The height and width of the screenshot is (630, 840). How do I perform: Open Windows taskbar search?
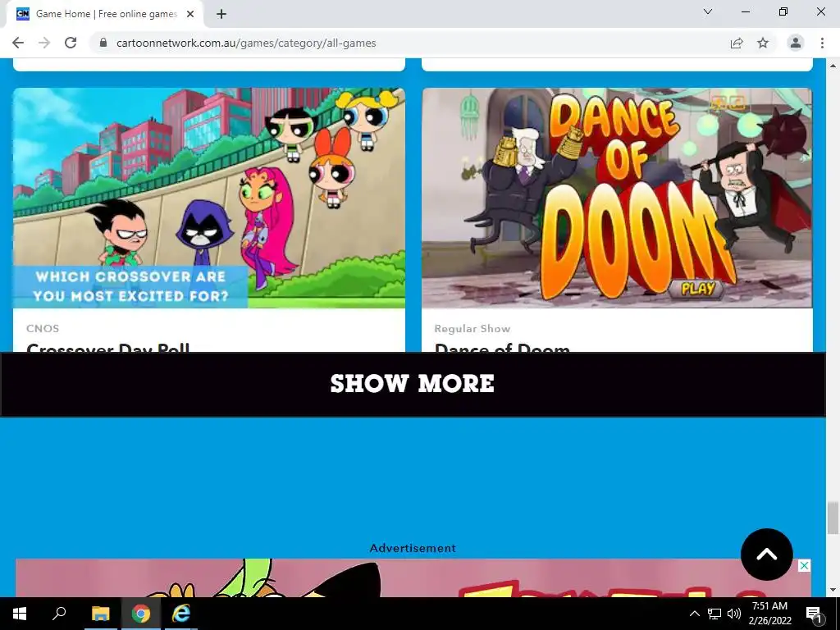(x=59, y=614)
